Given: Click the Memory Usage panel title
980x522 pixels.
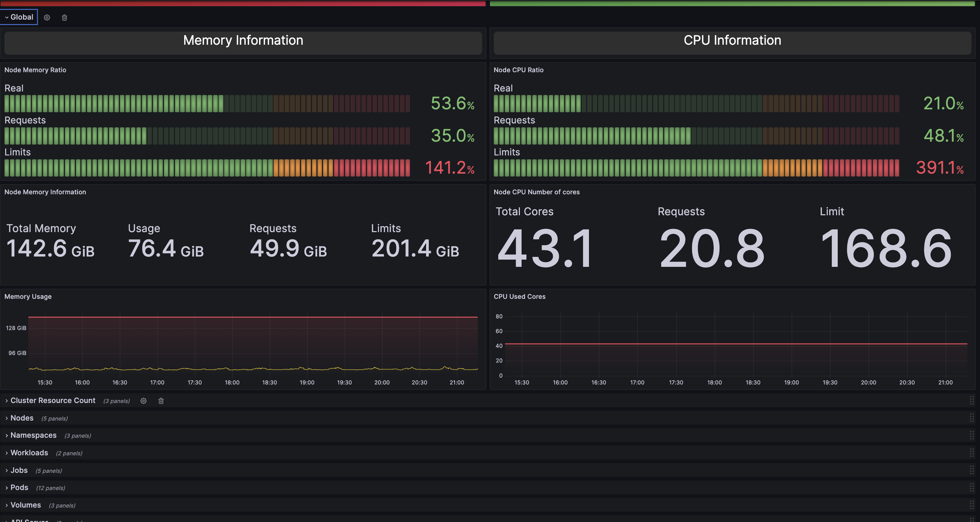Looking at the screenshot, I should [28, 297].
